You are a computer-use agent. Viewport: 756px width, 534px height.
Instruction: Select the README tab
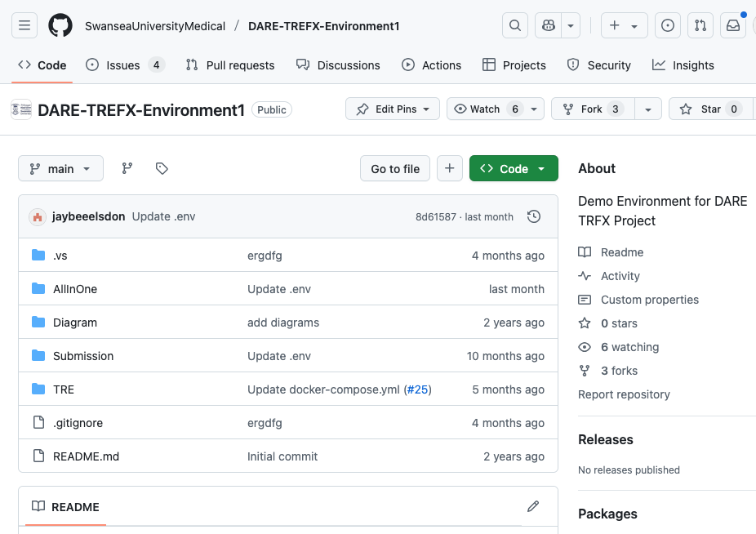click(65, 507)
